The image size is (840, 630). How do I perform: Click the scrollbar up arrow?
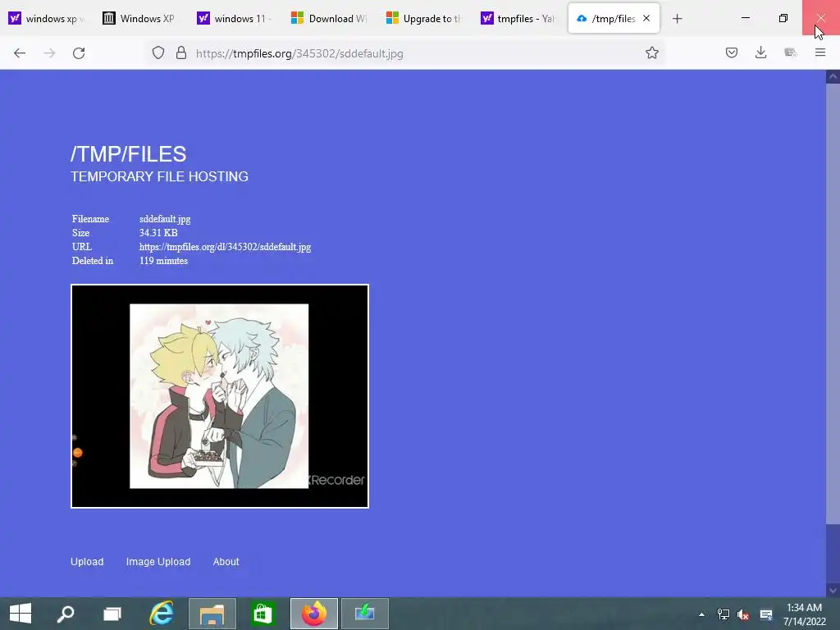click(x=833, y=76)
